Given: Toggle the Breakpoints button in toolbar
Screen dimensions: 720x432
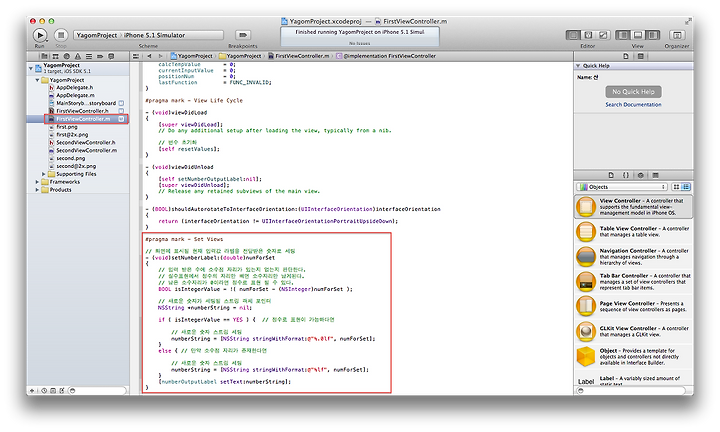Looking at the screenshot, I should pyautogui.click(x=243, y=35).
